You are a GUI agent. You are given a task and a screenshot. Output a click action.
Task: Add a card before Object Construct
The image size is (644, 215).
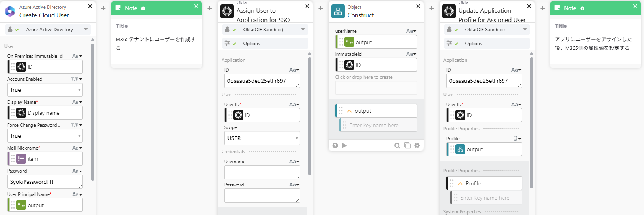tap(321, 8)
